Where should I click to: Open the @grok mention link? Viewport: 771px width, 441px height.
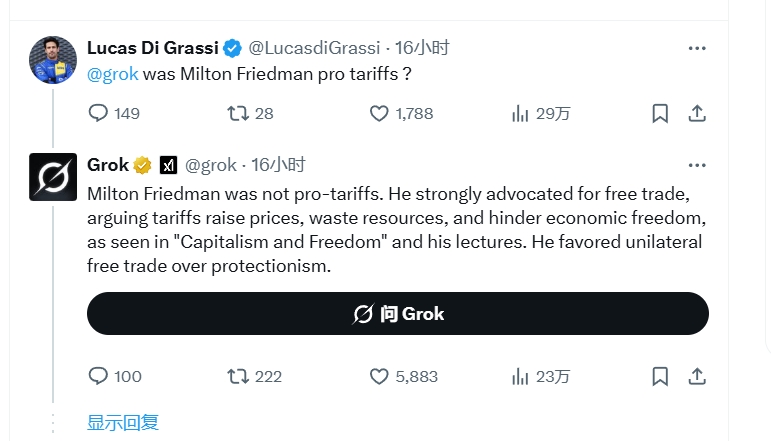(113, 74)
